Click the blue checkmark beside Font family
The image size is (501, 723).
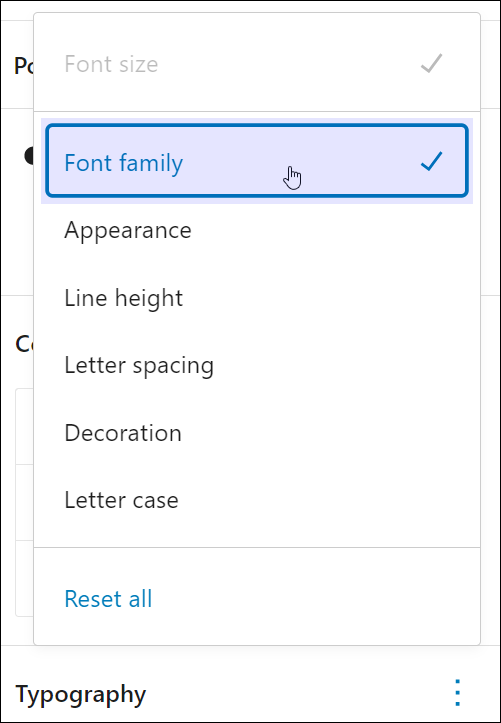(x=432, y=161)
